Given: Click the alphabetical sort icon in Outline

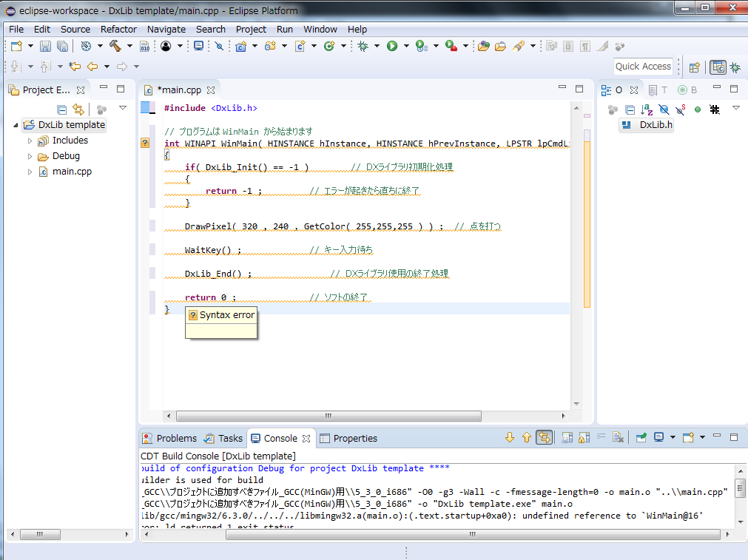Looking at the screenshot, I should click(x=647, y=109).
